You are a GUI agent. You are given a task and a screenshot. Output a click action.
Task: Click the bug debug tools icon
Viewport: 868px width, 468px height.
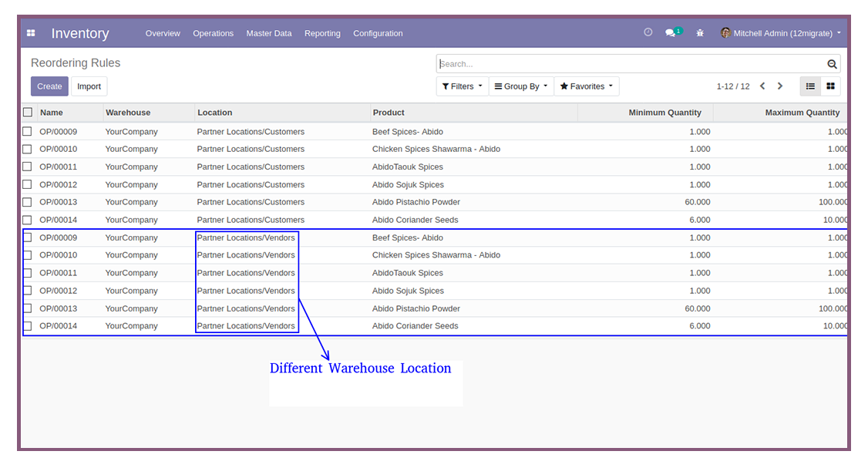(700, 33)
